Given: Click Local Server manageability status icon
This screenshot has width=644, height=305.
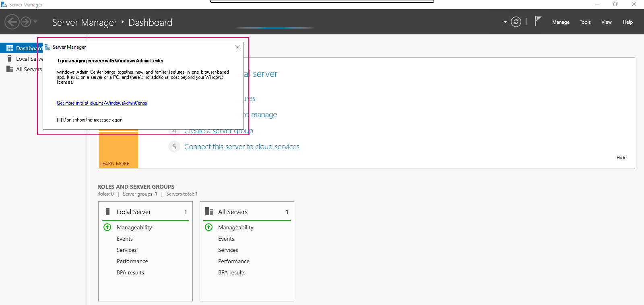Looking at the screenshot, I should coord(107,227).
